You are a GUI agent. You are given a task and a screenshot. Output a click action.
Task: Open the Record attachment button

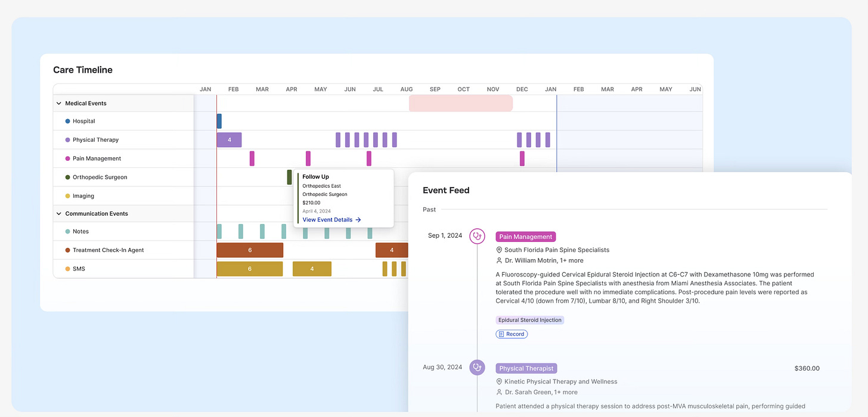(x=511, y=334)
